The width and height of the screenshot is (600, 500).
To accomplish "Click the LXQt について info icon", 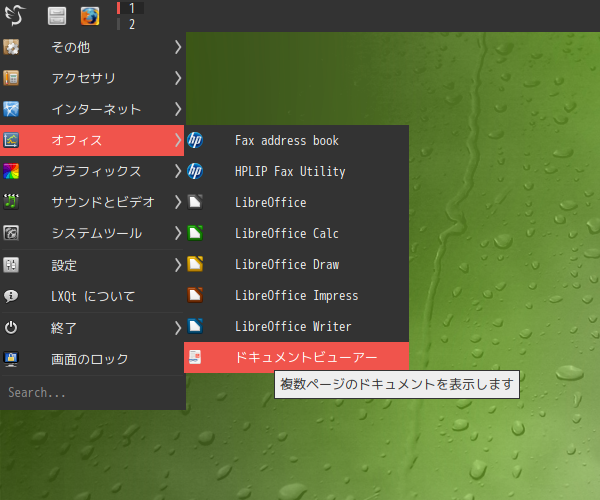I will [11, 296].
